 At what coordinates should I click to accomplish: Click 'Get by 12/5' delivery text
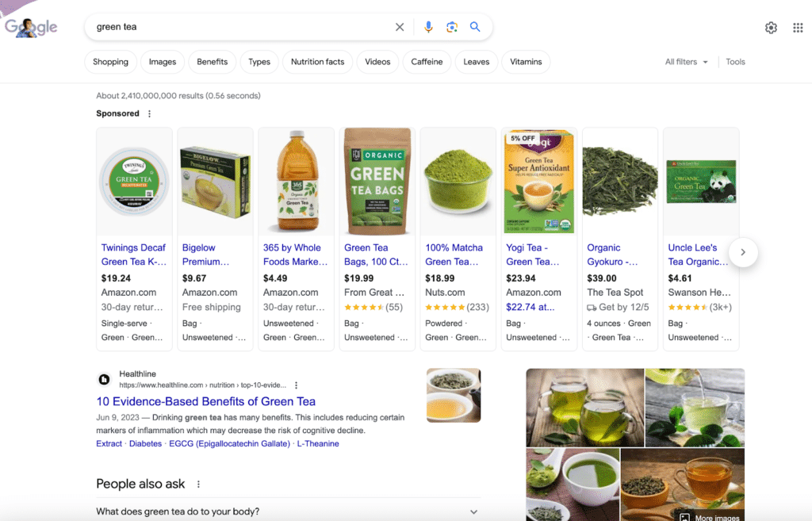coord(623,307)
